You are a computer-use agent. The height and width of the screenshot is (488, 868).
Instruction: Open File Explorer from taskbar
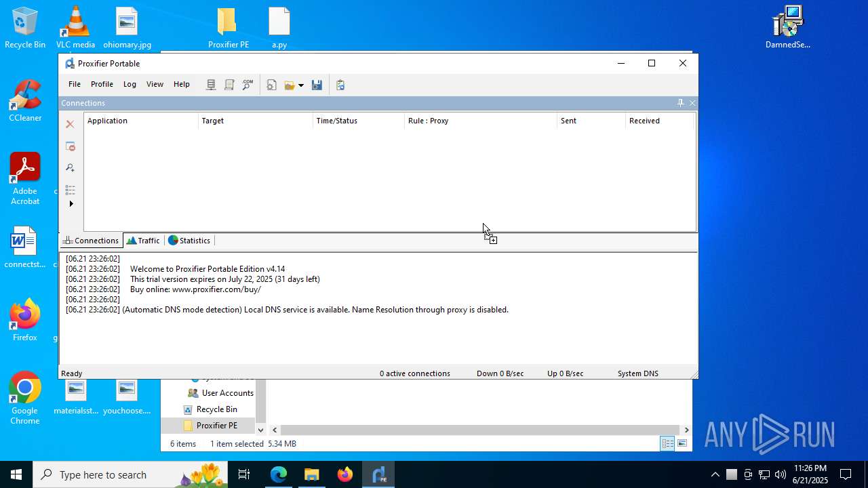(312, 474)
